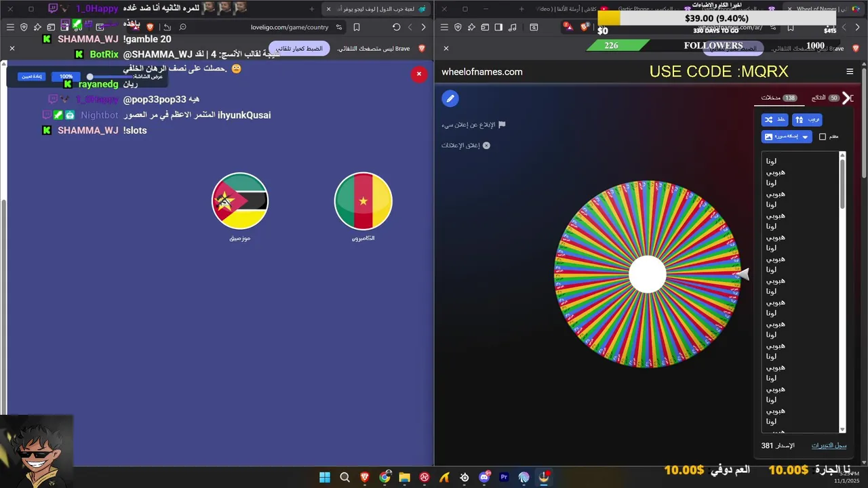The image size is (868, 488).
Task: Go forward in right browser
Action: tap(844, 27)
